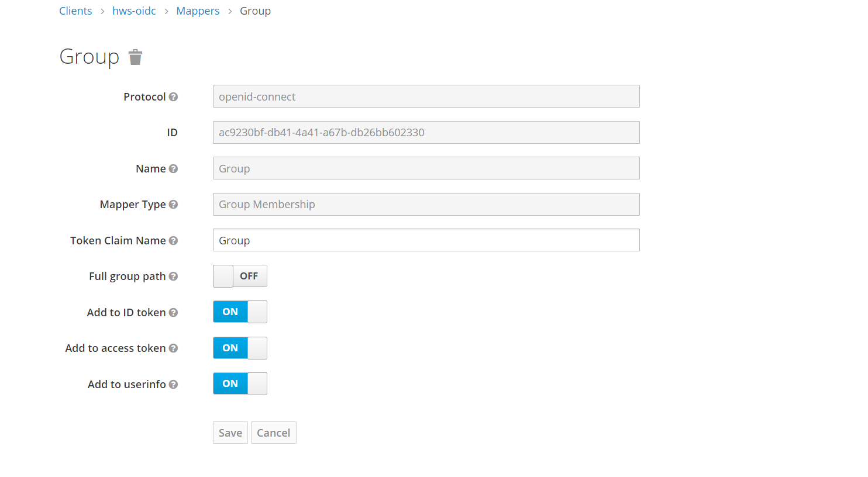868x477 pixels.
Task: Enable the Full group path switch
Action: [240, 276]
